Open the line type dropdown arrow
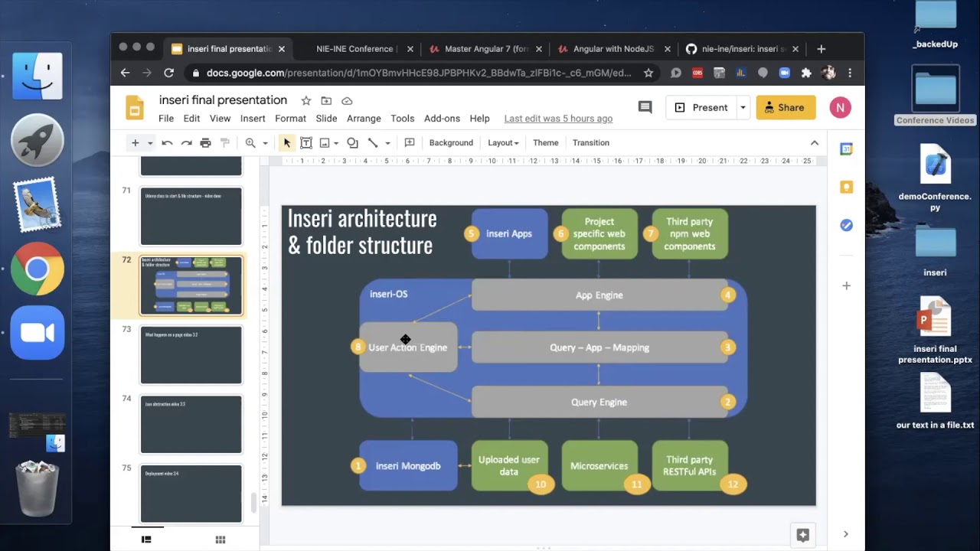Screen dimensions: 980x551 pyautogui.click(x=387, y=143)
